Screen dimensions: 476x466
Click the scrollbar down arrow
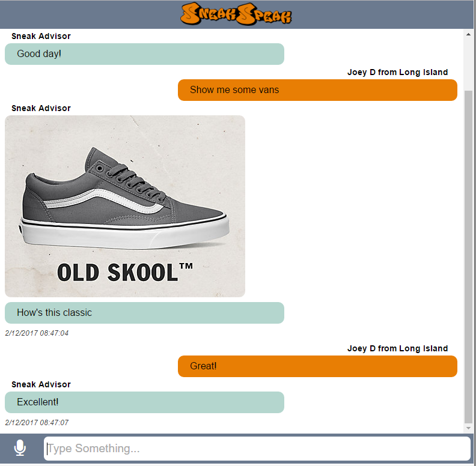(468, 428)
